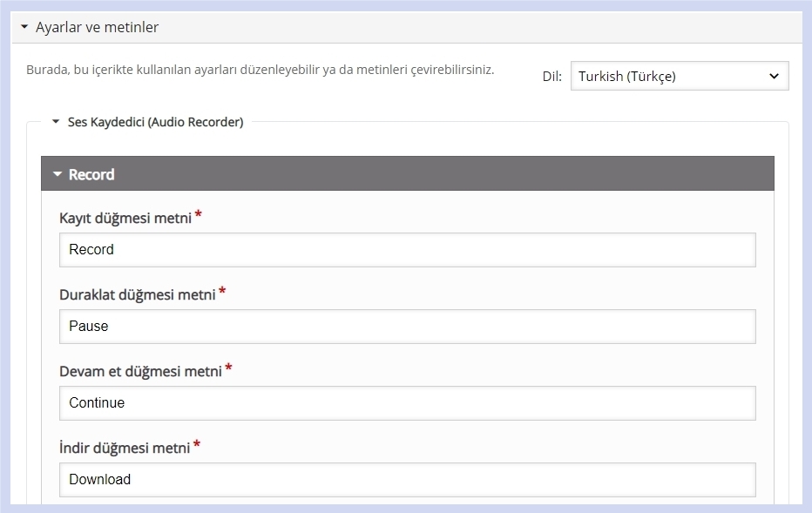This screenshot has height=513, width=812.
Task: Click the chevron arrow on the Dil selector
Action: [x=772, y=76]
